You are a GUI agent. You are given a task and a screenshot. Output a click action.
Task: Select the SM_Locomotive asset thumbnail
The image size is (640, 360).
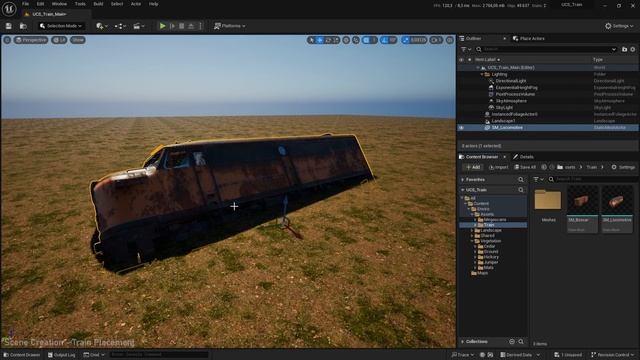click(x=617, y=209)
